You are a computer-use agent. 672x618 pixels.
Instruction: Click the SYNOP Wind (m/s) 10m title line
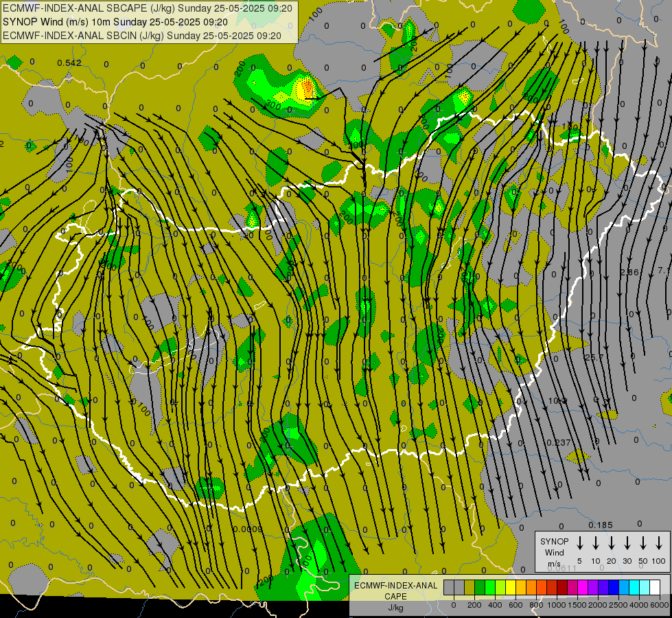pyautogui.click(x=115, y=22)
